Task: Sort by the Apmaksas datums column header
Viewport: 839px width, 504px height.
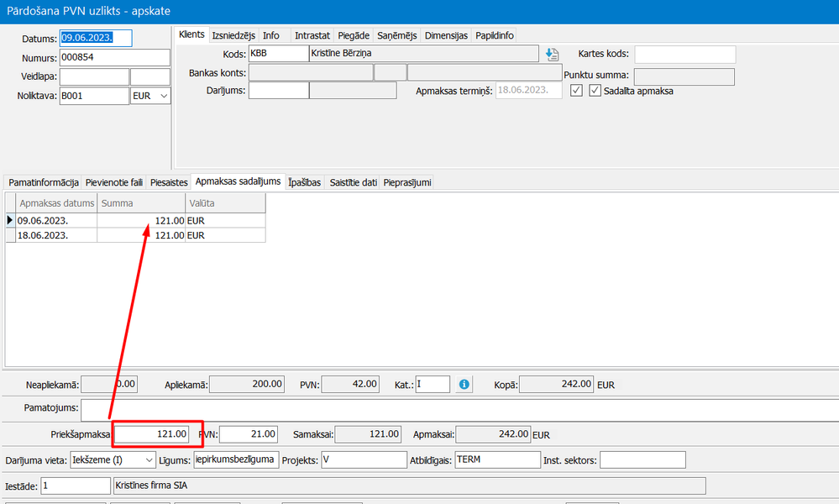Action: click(56, 203)
